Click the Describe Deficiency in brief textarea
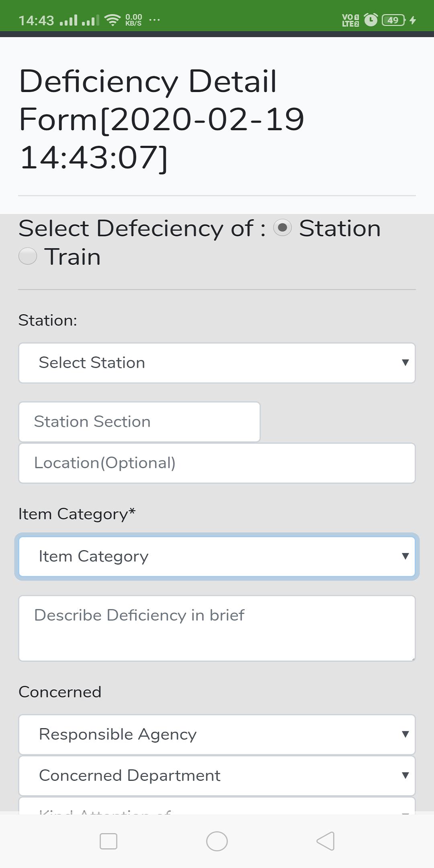The image size is (434, 868). [217, 628]
